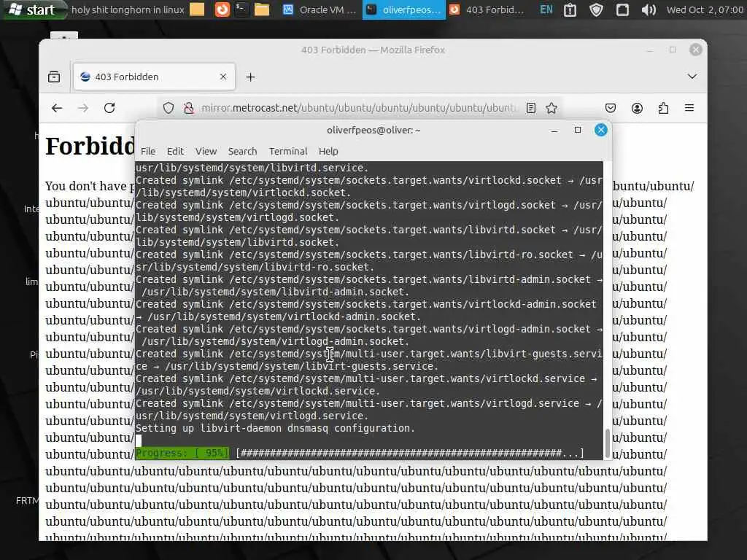Open the terminal File menu
Image resolution: width=747 pixels, height=560 pixels.
(x=148, y=152)
